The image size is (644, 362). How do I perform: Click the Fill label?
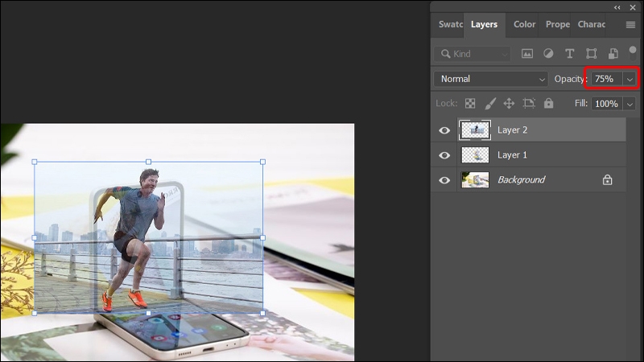point(580,103)
